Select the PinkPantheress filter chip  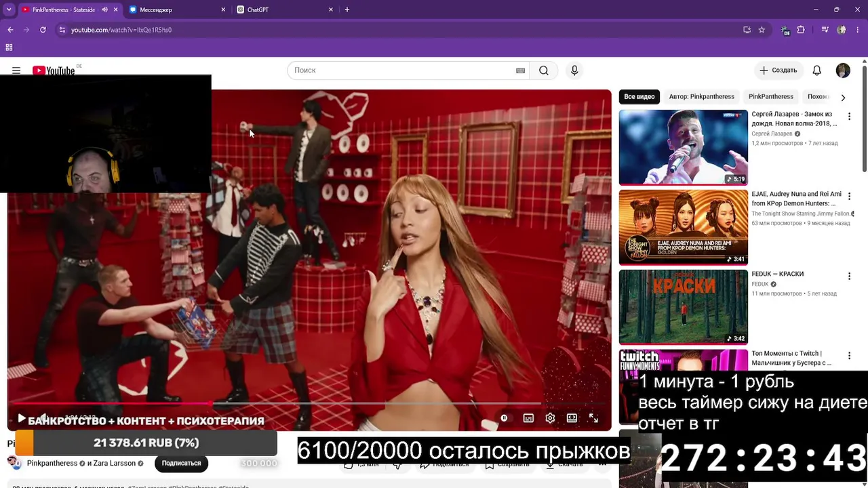coord(770,97)
